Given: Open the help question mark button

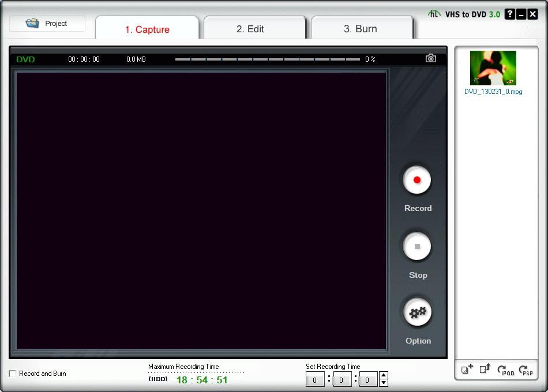Looking at the screenshot, I should click(x=510, y=14).
